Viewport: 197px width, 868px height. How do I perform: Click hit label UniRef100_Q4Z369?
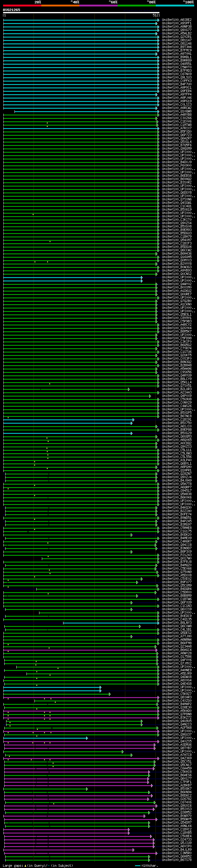(x=177, y=758)
